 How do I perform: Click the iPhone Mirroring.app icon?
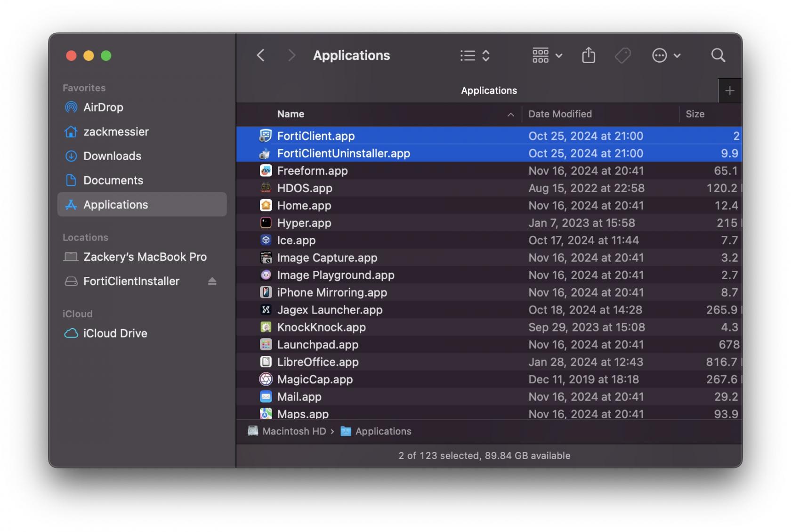click(x=266, y=292)
